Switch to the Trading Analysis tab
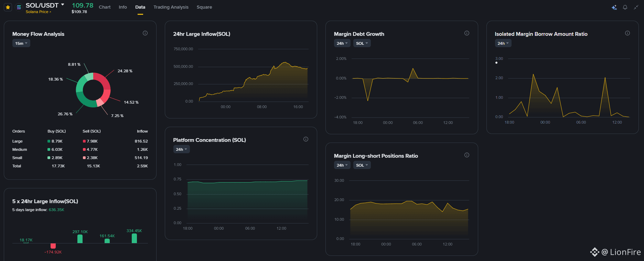The image size is (644, 261). point(171,7)
